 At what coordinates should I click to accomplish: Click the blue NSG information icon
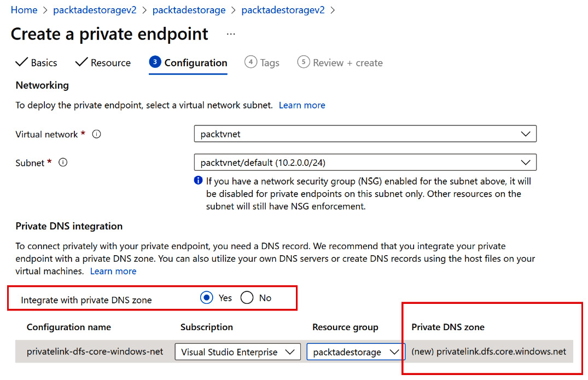[x=199, y=181]
